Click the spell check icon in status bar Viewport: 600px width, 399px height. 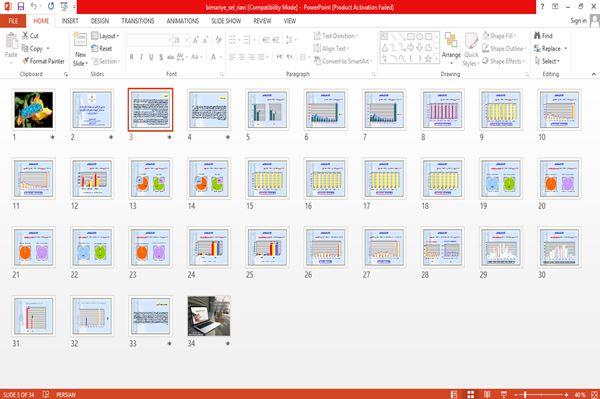46,394
